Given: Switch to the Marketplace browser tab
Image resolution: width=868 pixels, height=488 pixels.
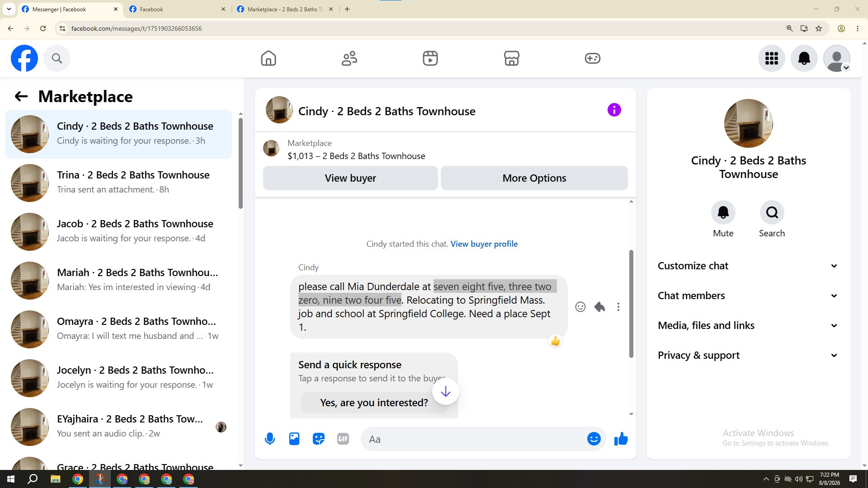Looking at the screenshot, I should (285, 9).
